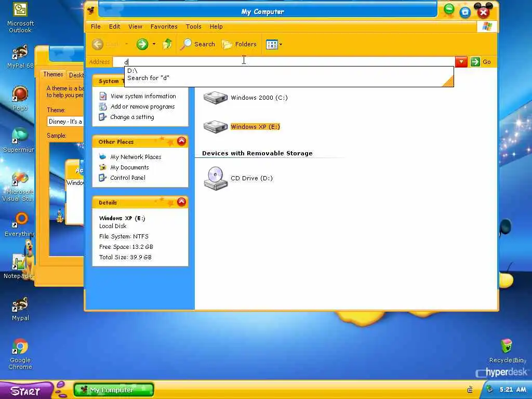Choose the D:\ autocomplete suggestion
The width and height of the screenshot is (532, 399).
[289, 71]
